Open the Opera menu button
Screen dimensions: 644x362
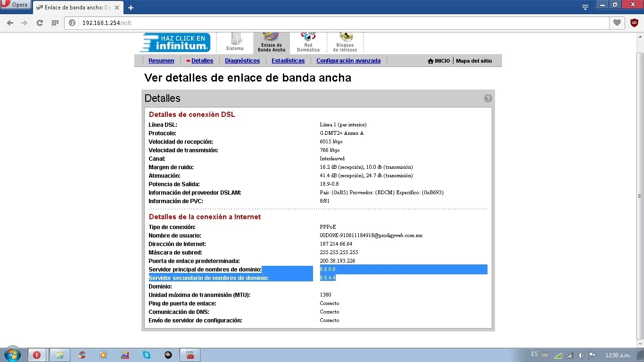pyautogui.click(x=15, y=5)
